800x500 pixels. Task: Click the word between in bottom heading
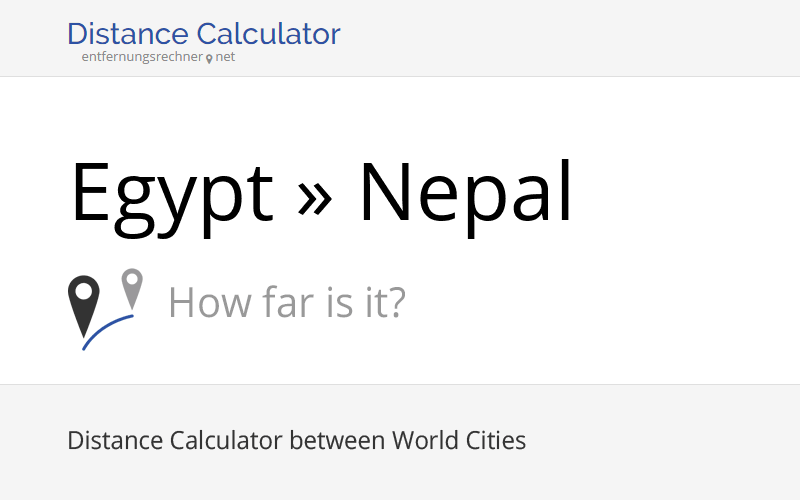pyautogui.click(x=337, y=440)
